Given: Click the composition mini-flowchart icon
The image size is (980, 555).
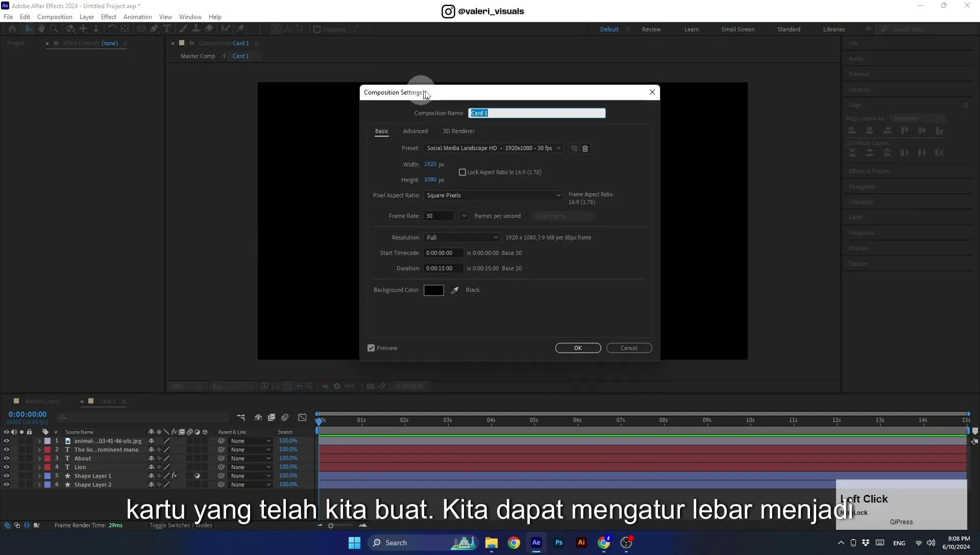Looking at the screenshot, I should [241, 417].
